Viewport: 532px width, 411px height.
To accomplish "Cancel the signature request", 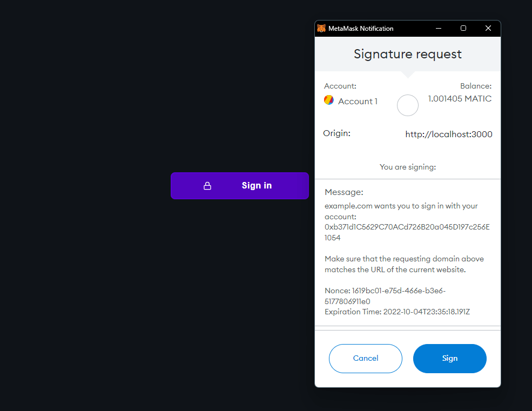I will tap(366, 358).
